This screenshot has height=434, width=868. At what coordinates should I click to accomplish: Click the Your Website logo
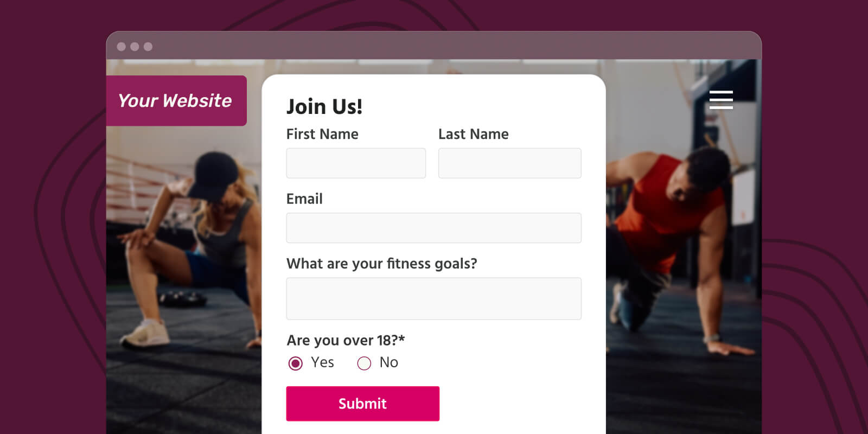176,100
